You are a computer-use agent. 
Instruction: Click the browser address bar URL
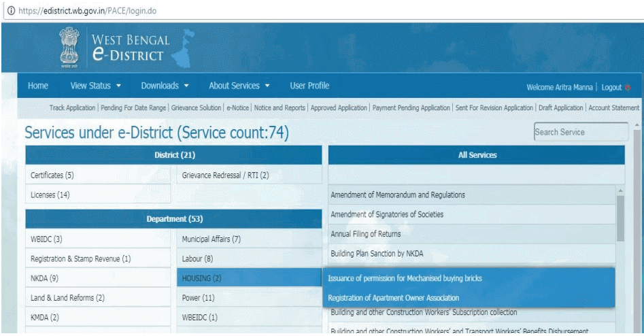coord(88,11)
